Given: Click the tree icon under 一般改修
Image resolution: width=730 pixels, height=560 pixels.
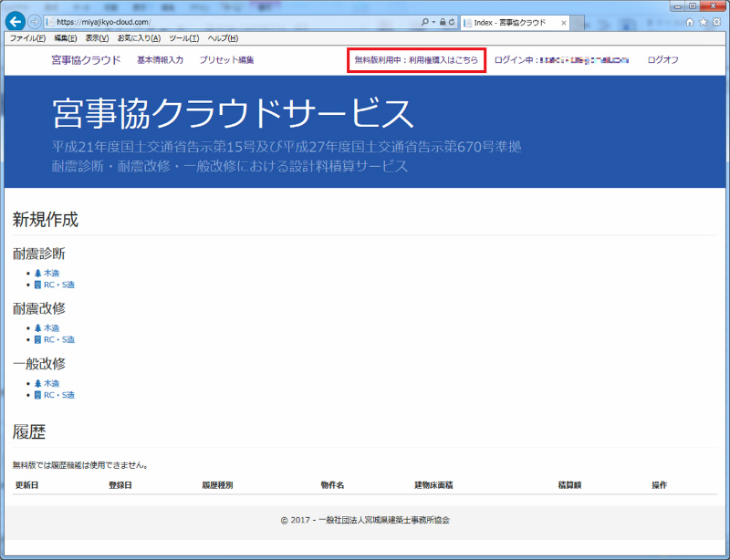Looking at the screenshot, I should click(38, 384).
